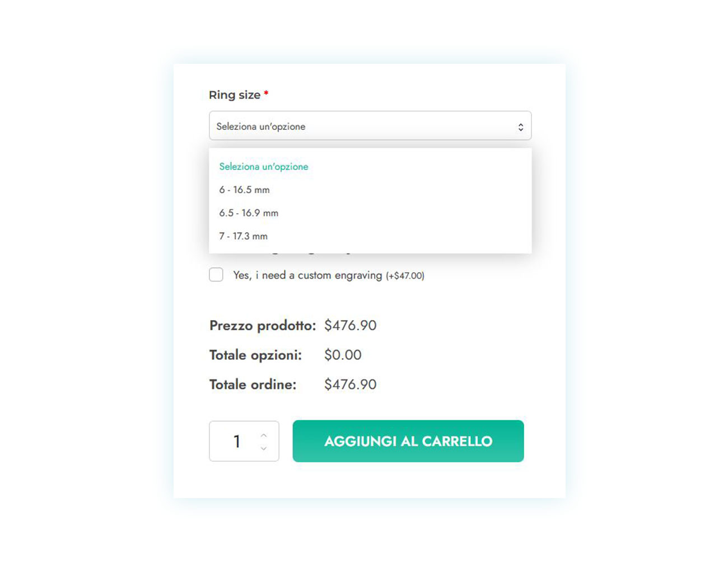
Task: Click the Prezzo prodotto $476.90 amount
Action: click(x=351, y=325)
